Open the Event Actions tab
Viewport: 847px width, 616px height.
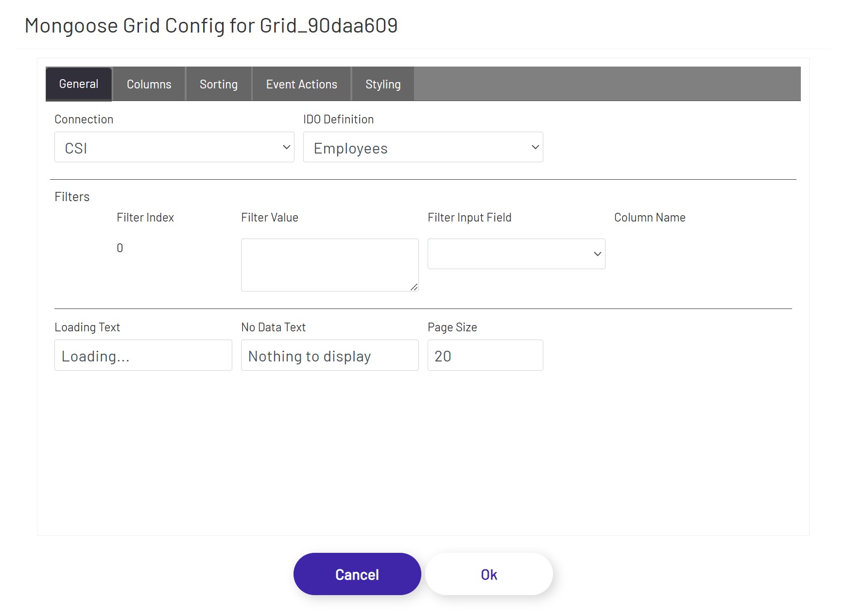click(x=301, y=84)
